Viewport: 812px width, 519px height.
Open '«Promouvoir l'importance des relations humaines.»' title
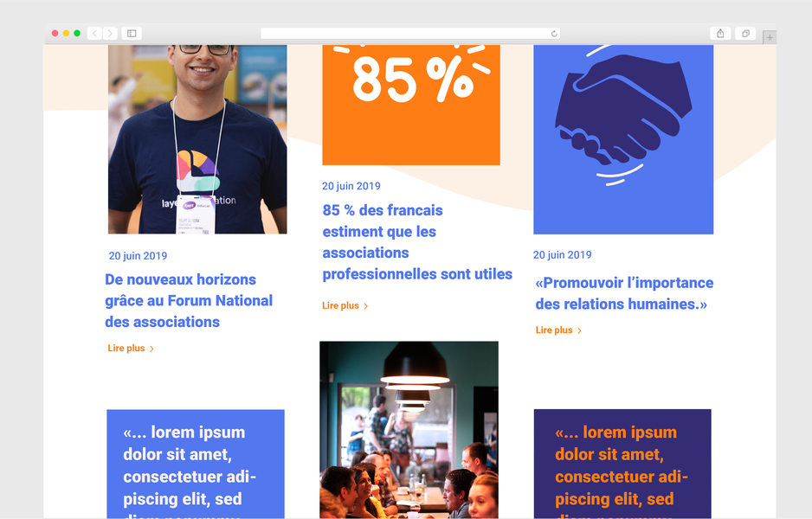point(624,293)
